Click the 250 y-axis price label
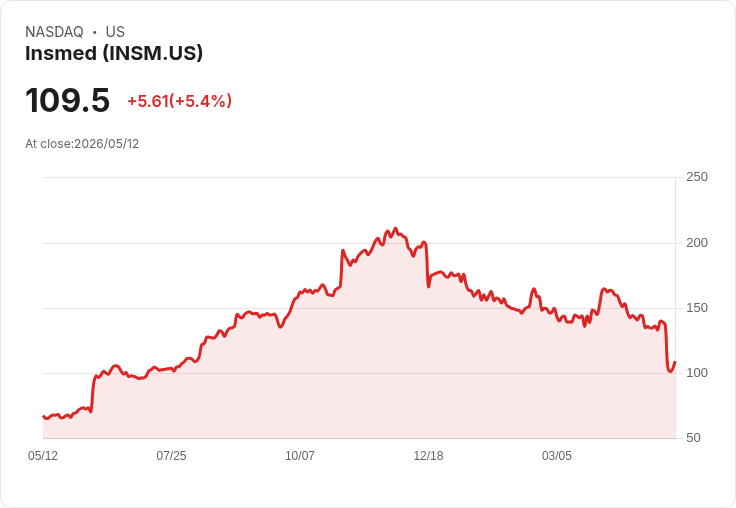This screenshot has height=508, width=736. click(x=697, y=177)
